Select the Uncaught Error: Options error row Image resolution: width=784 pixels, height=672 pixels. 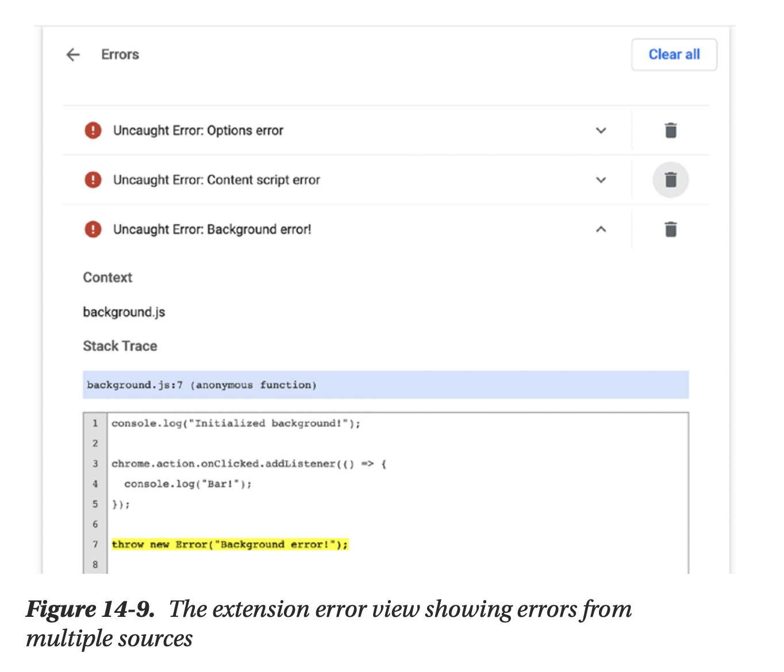(198, 130)
